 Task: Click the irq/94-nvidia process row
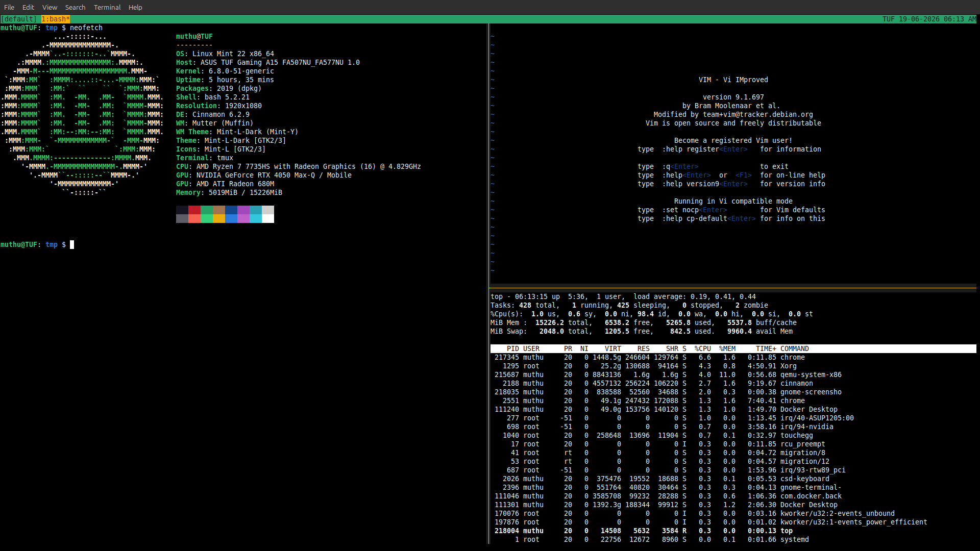tap(733, 427)
